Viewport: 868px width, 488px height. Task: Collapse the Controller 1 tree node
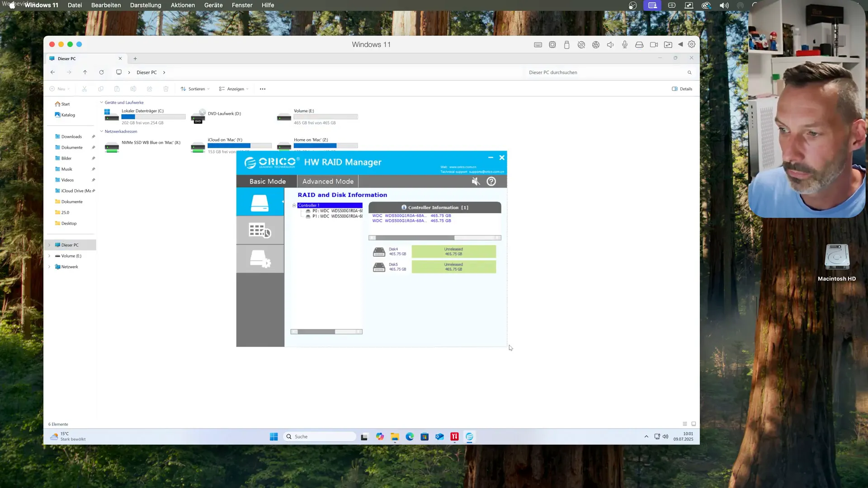294,205
